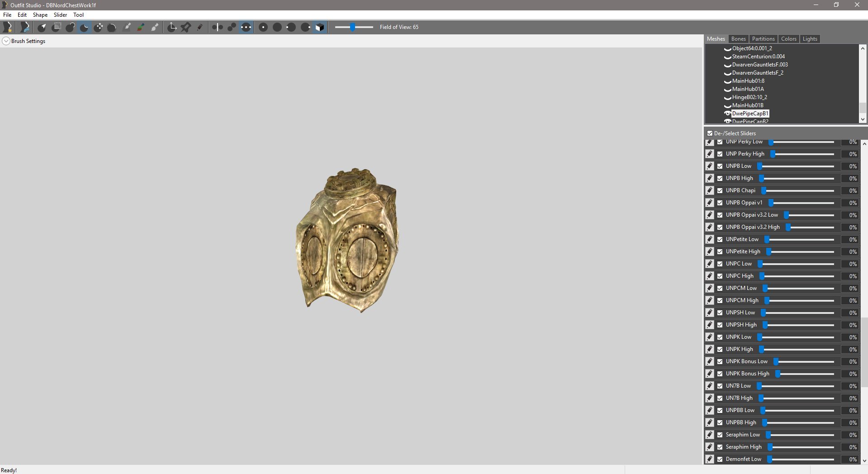Switch to the Bones tab
The image size is (868, 474).
738,39
